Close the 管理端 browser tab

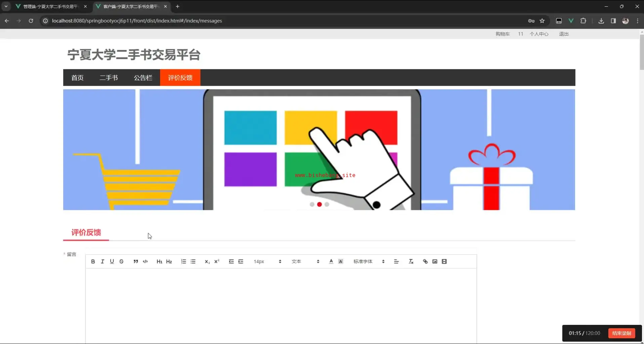[x=85, y=6]
